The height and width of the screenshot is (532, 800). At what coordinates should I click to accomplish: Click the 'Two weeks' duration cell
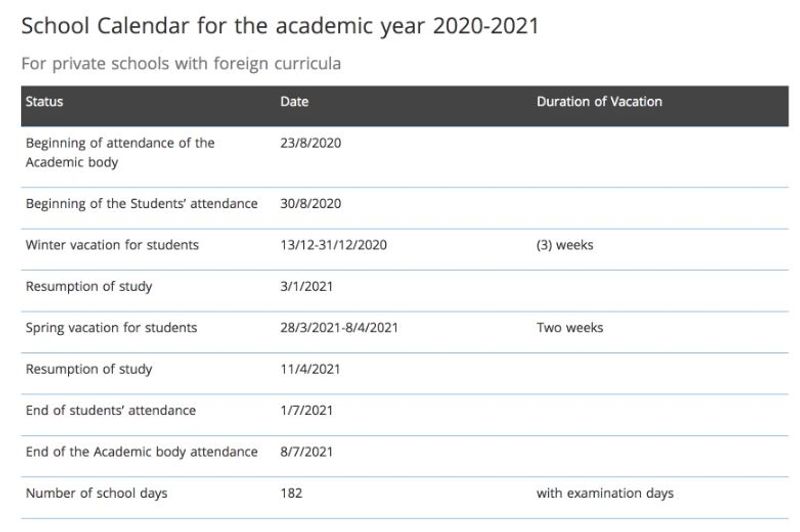click(x=569, y=328)
